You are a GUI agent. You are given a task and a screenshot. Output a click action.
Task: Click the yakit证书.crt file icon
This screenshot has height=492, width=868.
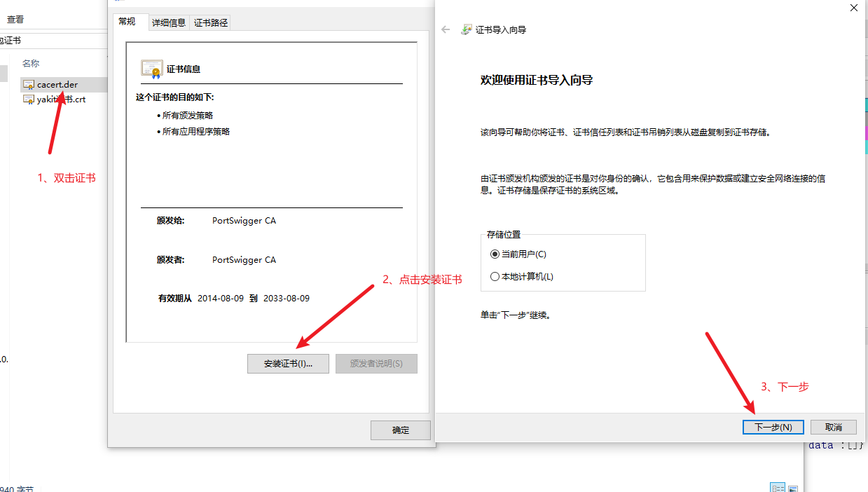click(x=29, y=100)
